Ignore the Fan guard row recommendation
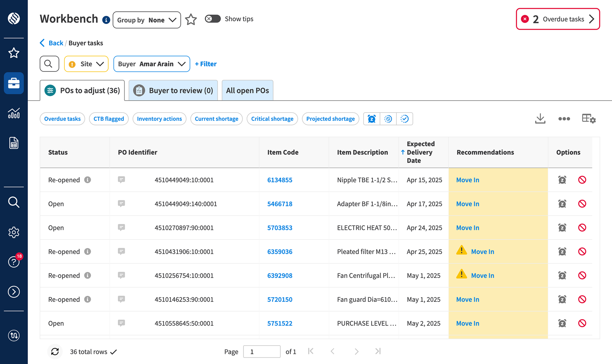Image resolution: width=612 pixels, height=364 pixels. point(582,299)
